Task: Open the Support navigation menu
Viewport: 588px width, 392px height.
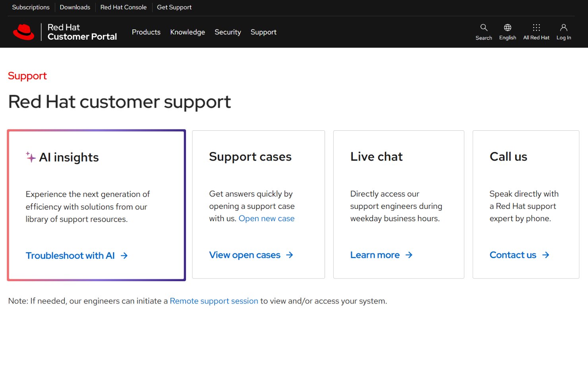Action: pyautogui.click(x=263, y=32)
